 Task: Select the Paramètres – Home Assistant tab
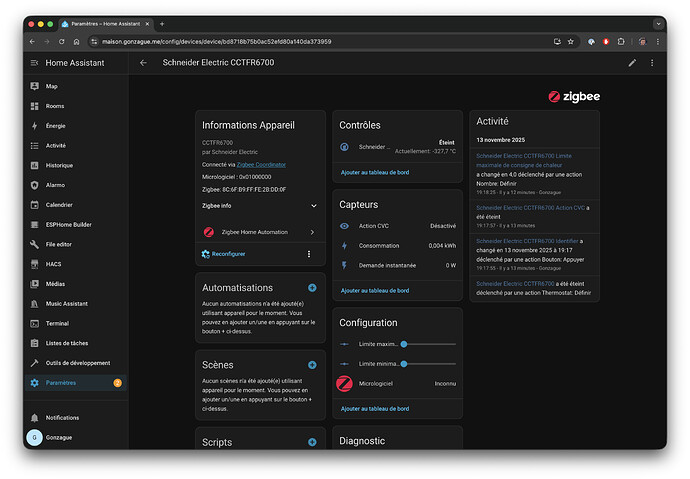(106, 24)
